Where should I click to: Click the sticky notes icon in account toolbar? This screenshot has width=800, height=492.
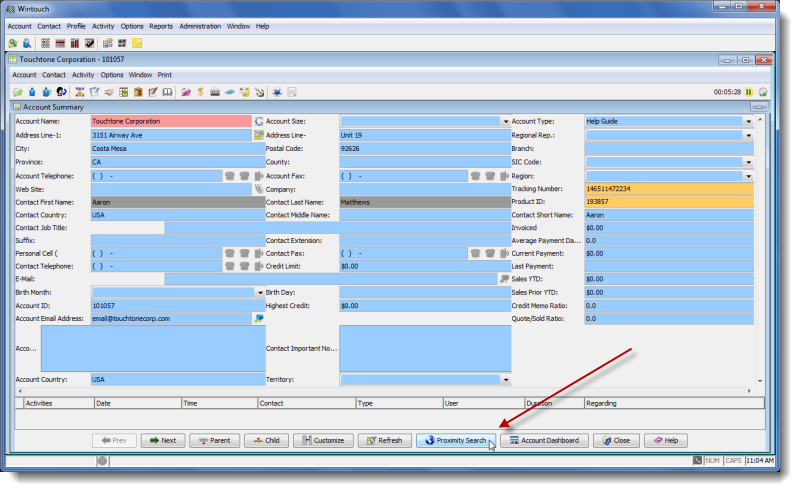pos(245,92)
